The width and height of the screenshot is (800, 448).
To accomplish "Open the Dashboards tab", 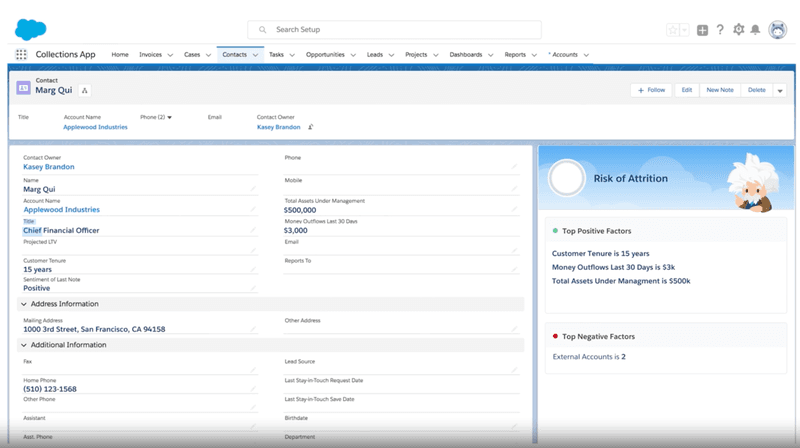I will pos(465,55).
